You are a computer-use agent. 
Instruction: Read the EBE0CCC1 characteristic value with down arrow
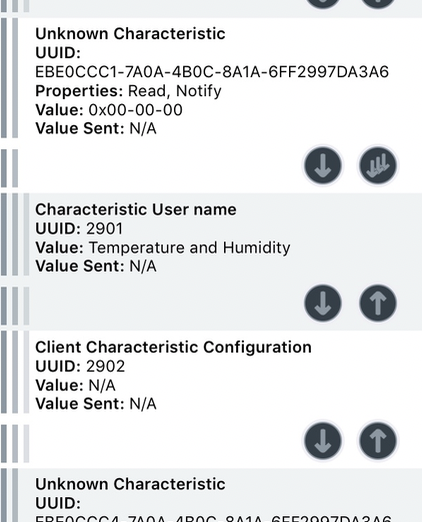(x=323, y=165)
